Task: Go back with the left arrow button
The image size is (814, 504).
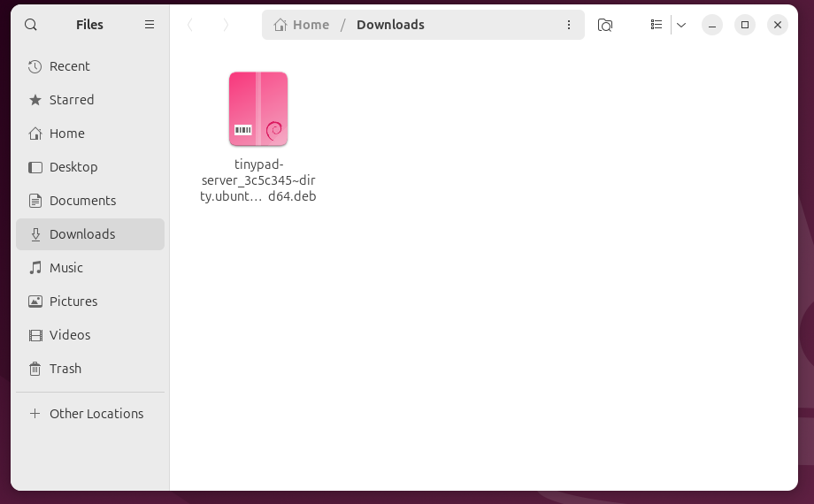Action: click(x=190, y=25)
